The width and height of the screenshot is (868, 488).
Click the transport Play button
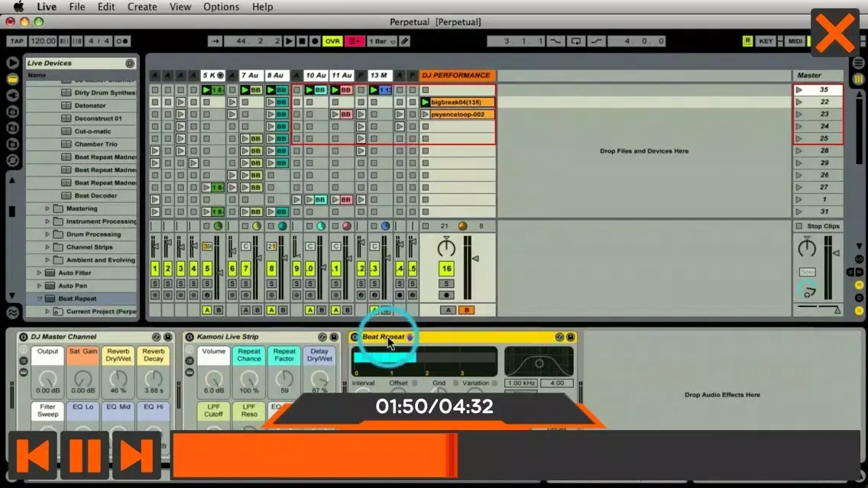[x=289, y=41]
